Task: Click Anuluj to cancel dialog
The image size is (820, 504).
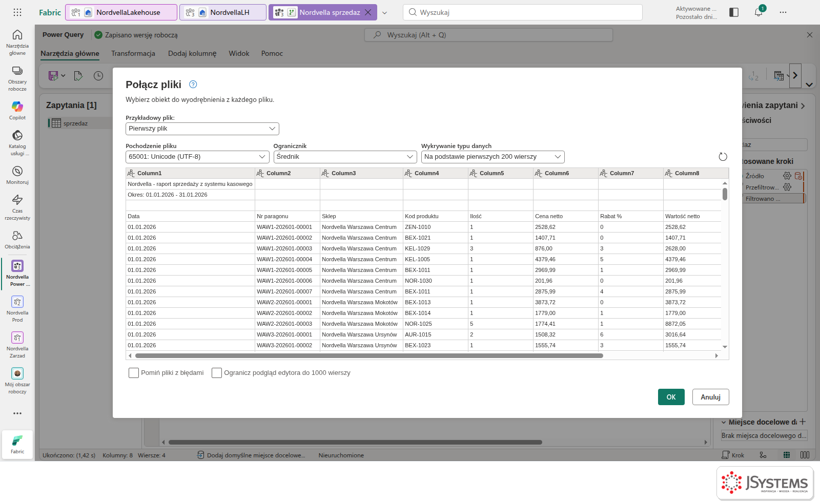Action: click(711, 397)
